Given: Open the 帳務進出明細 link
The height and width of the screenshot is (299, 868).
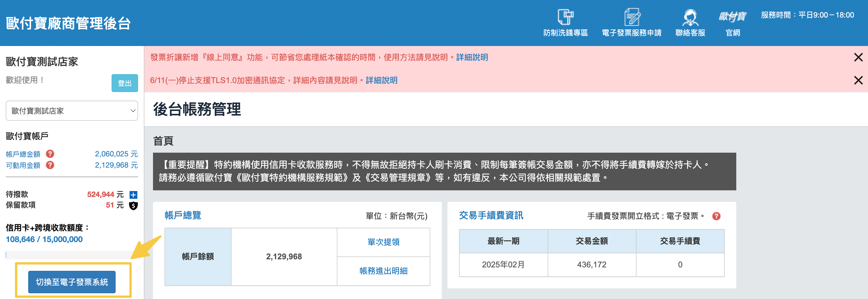Looking at the screenshot, I should pyautogui.click(x=383, y=271).
